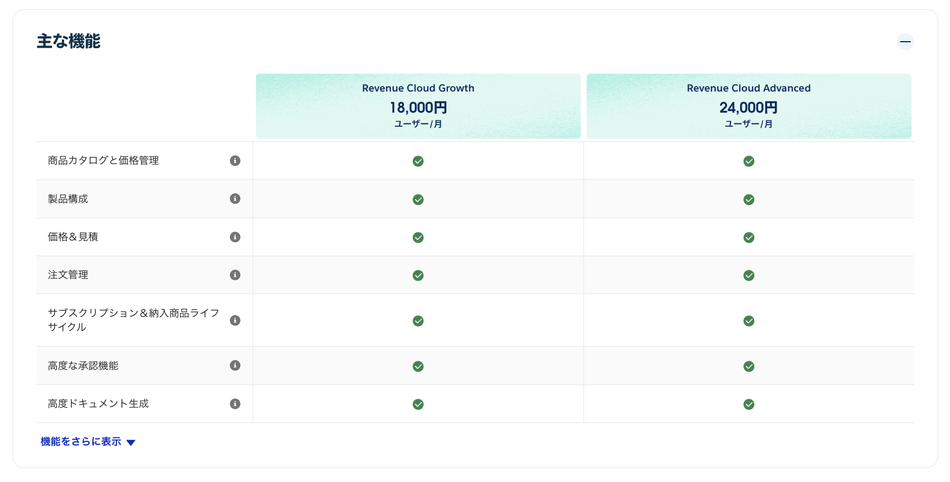Click the 24,000円 price
The image size is (950, 482).
pos(749,108)
